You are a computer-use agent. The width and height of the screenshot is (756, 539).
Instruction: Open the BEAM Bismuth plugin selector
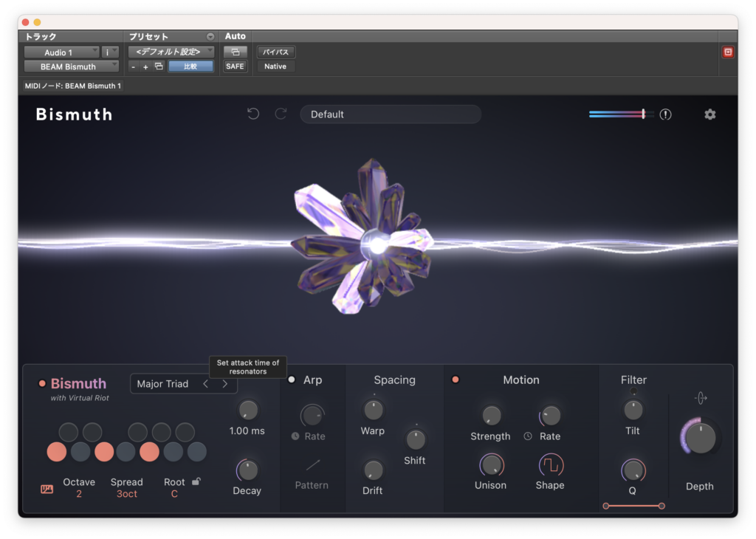click(x=72, y=66)
